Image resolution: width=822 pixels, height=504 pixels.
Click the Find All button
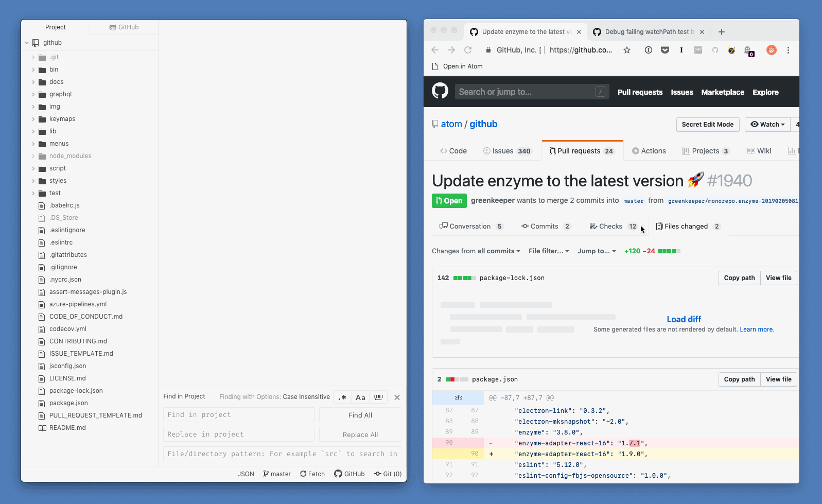(x=360, y=415)
